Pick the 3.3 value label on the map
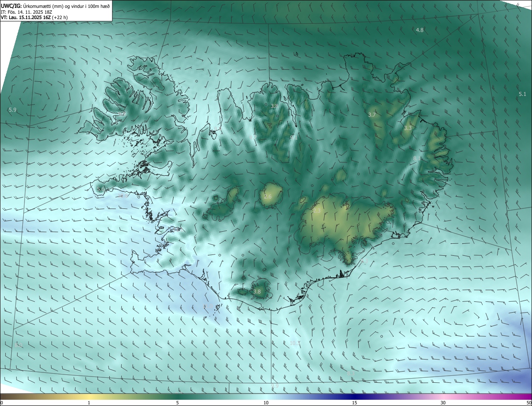This screenshot has height=406, width=532. (408, 128)
